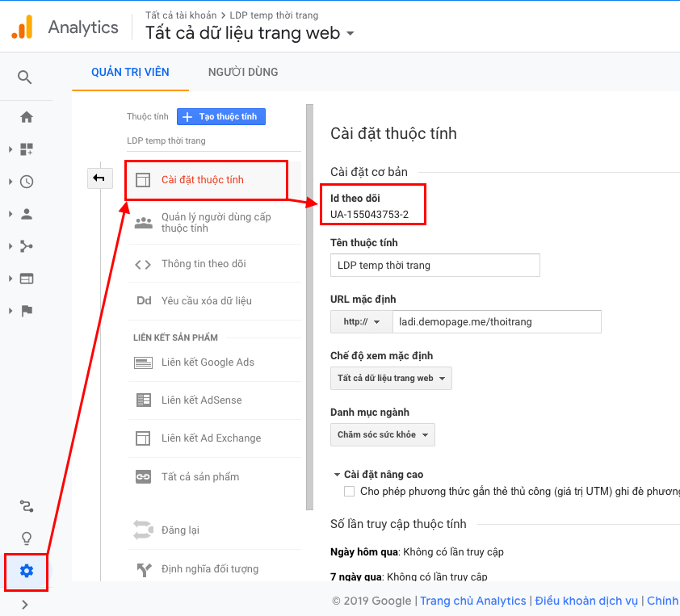Open Audience reports person icon

27,214
